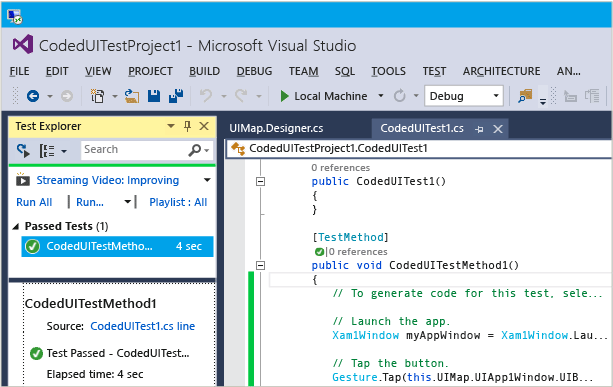Image resolution: width=613 pixels, height=387 pixels.
Task: Open the TEAM menu
Action: pos(303,71)
